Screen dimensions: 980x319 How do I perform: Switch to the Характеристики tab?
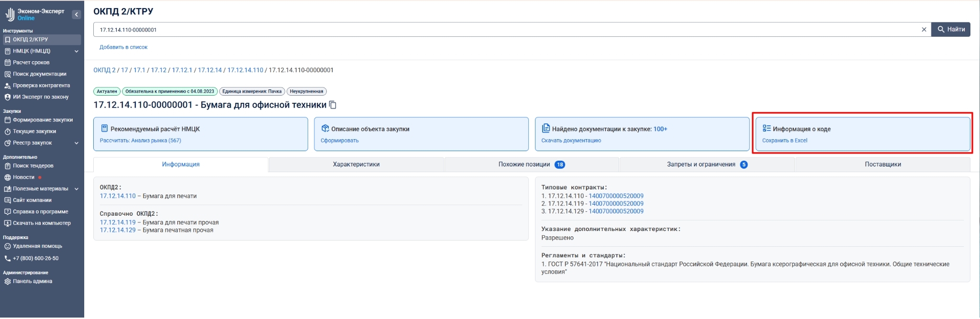point(356,165)
